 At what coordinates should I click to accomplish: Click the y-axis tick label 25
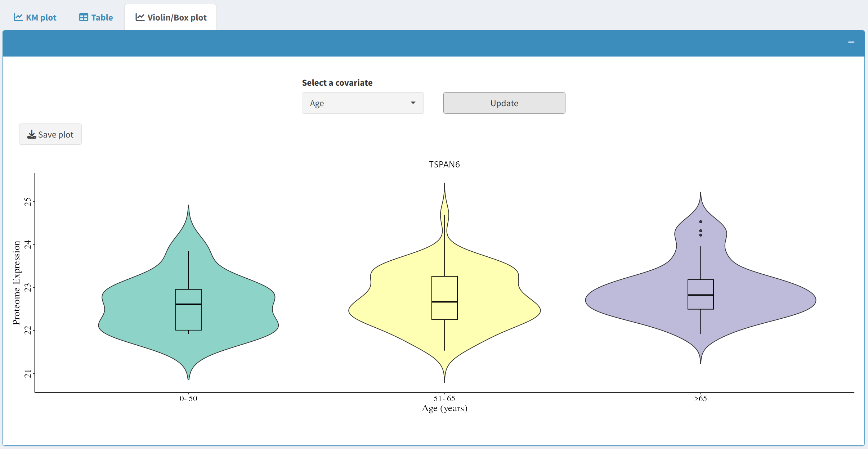pyautogui.click(x=28, y=202)
